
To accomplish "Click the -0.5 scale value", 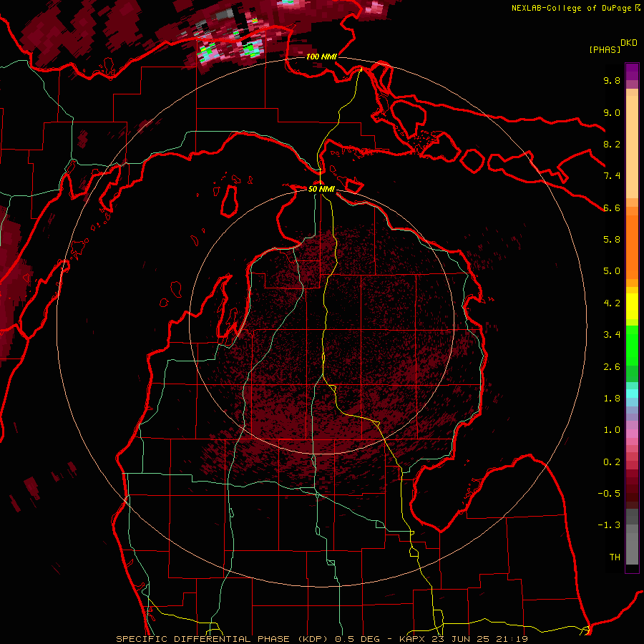I will click(x=609, y=494).
